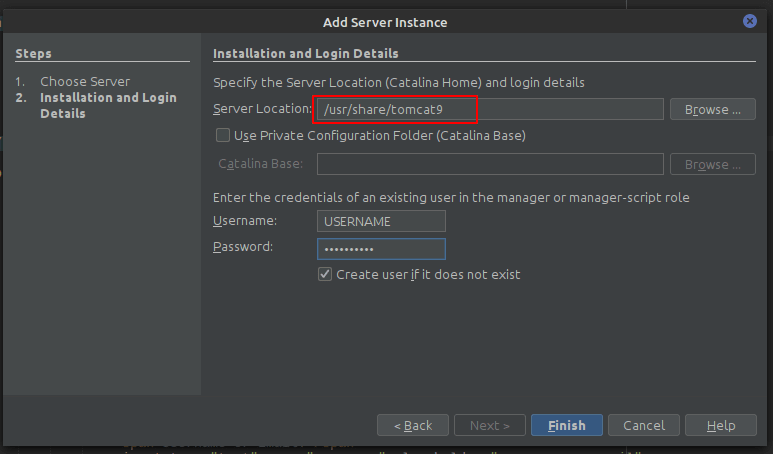
Task: Finish adding the server instance
Action: [566, 425]
